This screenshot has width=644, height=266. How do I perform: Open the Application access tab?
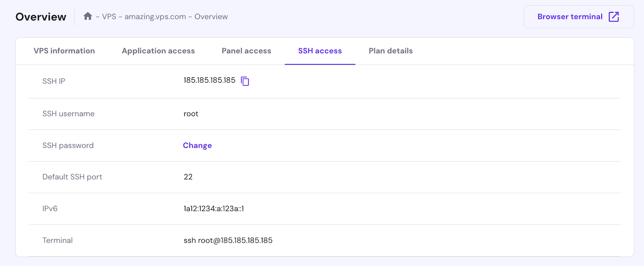pyautogui.click(x=158, y=51)
